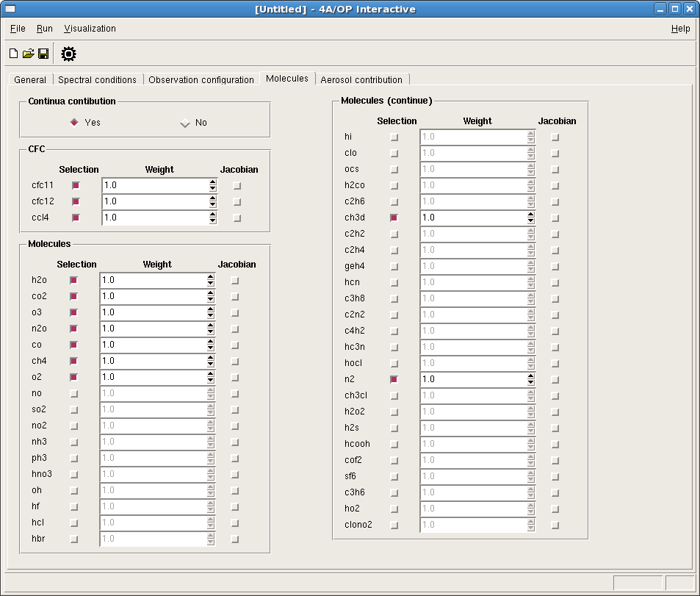Check the sf6 selection checkbox
Image resolution: width=700 pixels, height=596 pixels.
pos(394,477)
